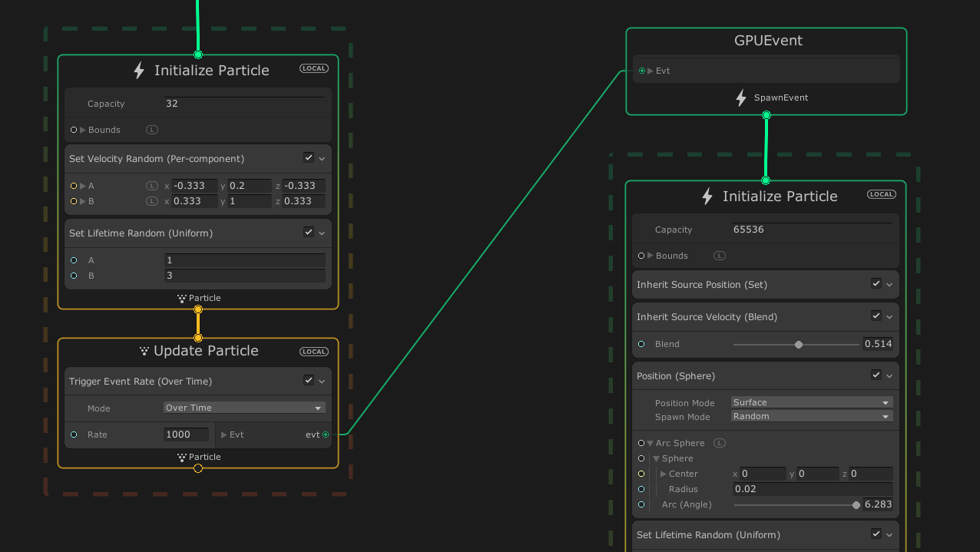The width and height of the screenshot is (980, 552).
Task: Disable Trigger Event Rate (Over Time) block
Action: [x=308, y=380]
